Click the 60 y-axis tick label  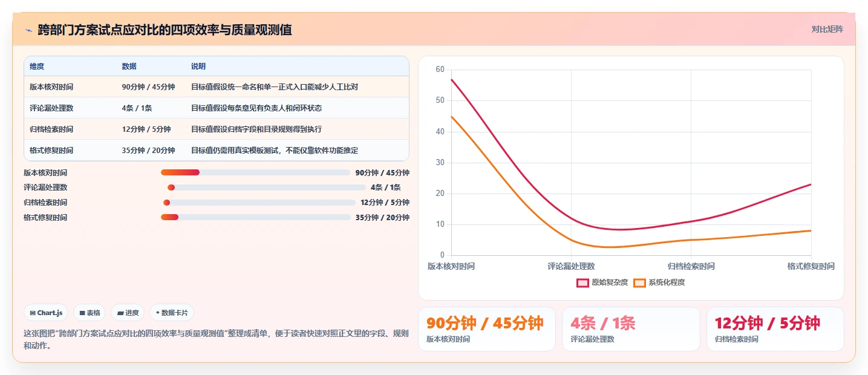(440, 70)
